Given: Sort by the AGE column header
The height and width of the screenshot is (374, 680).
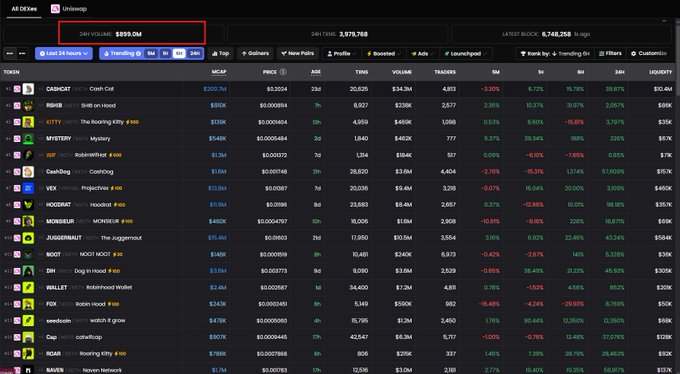Looking at the screenshot, I should pos(316,72).
